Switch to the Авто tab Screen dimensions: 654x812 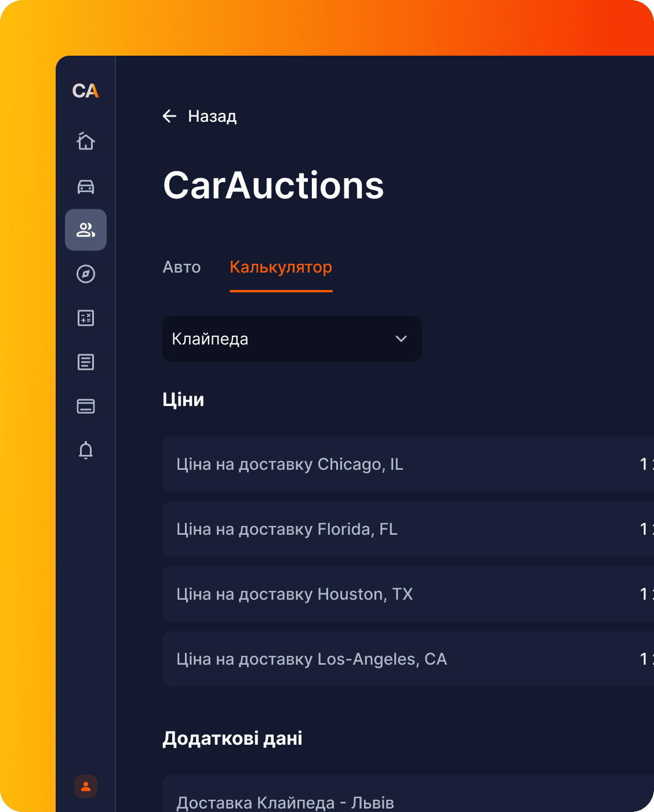click(181, 267)
